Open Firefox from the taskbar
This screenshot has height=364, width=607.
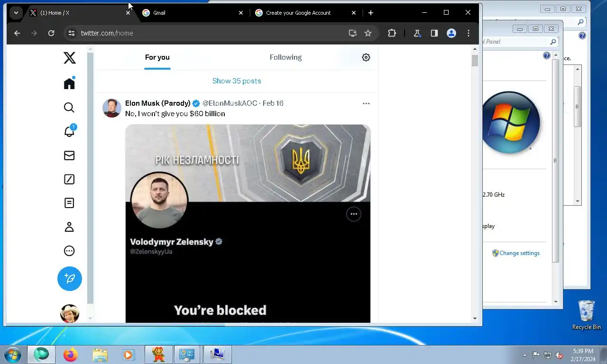[x=71, y=355]
